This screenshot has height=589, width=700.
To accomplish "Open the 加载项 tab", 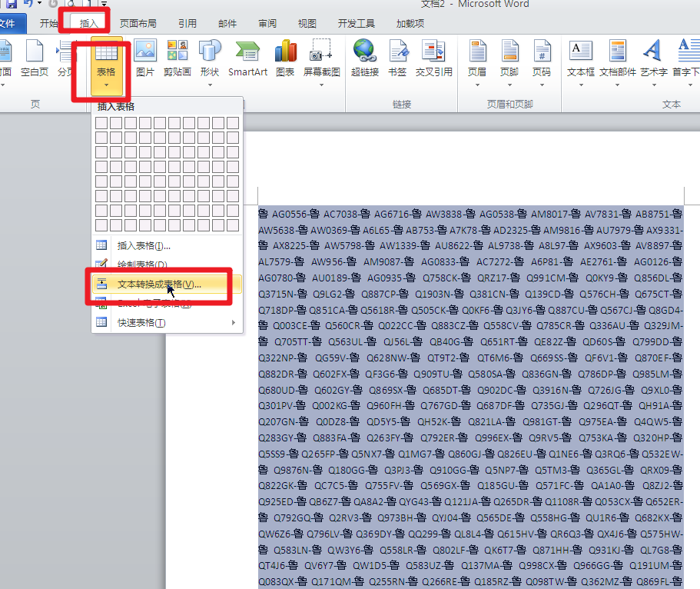I will pyautogui.click(x=410, y=23).
